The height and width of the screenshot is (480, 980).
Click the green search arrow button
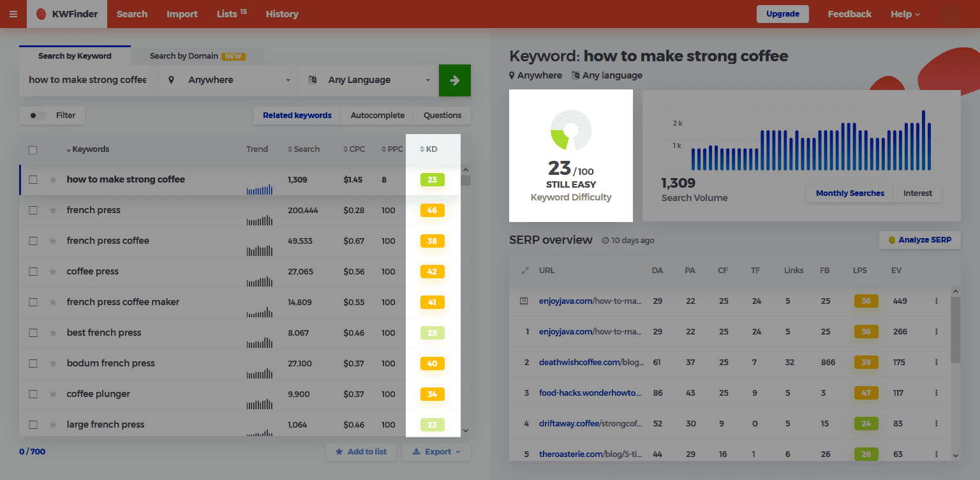click(455, 80)
